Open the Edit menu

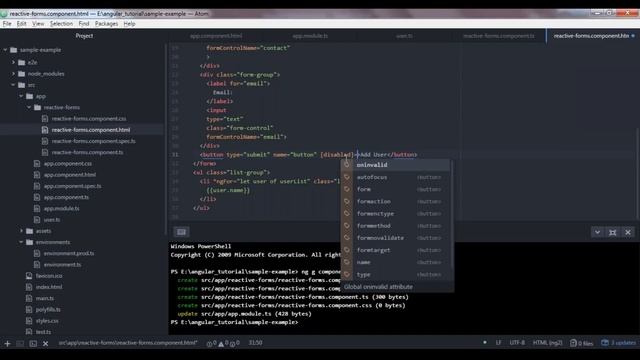(21, 24)
